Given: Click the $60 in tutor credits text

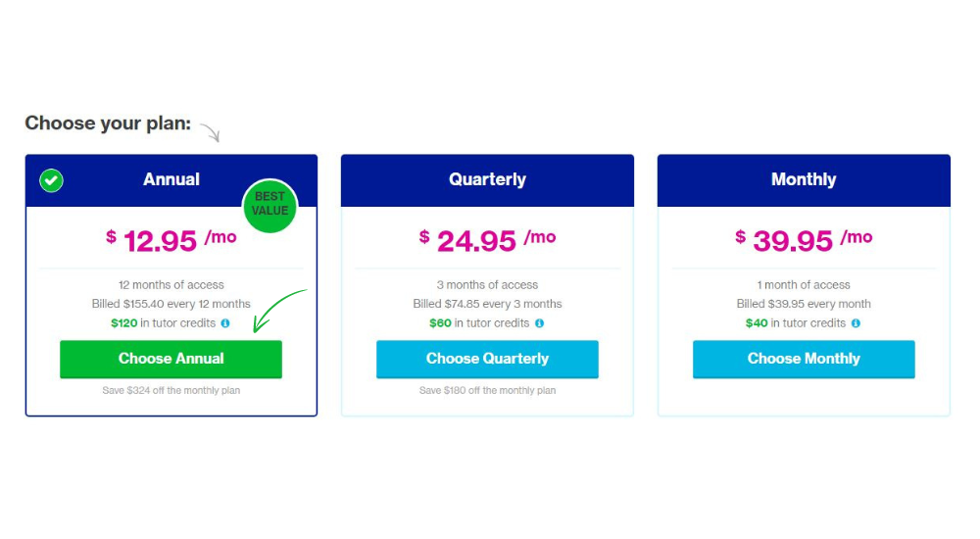Looking at the screenshot, I should 479,323.
